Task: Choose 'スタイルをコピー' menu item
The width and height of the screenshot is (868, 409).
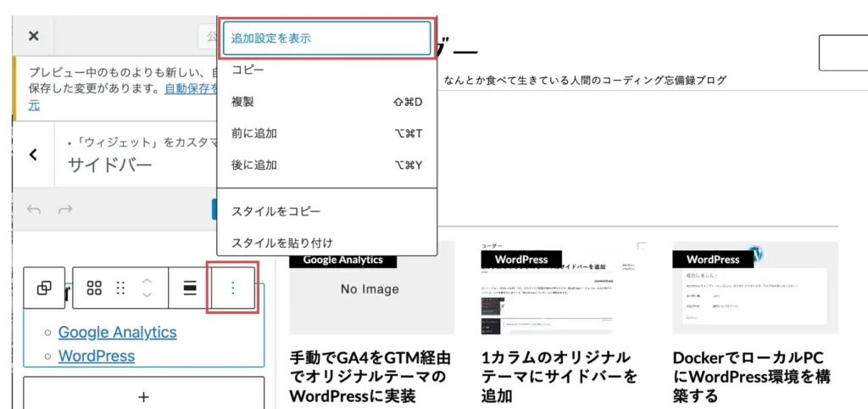Action: pyautogui.click(x=326, y=211)
